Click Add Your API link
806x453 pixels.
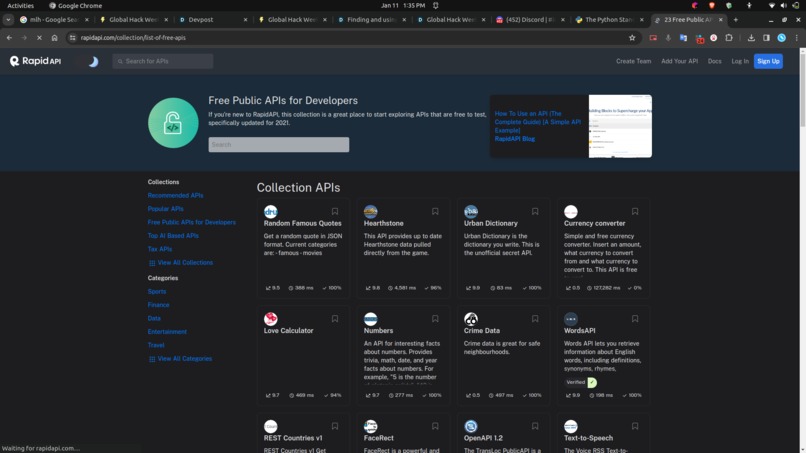point(679,61)
